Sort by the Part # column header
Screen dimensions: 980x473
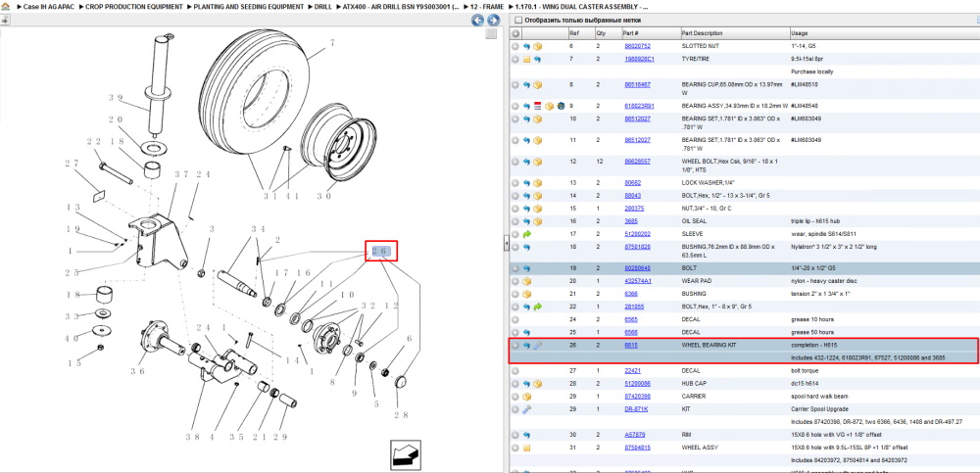coord(651,33)
